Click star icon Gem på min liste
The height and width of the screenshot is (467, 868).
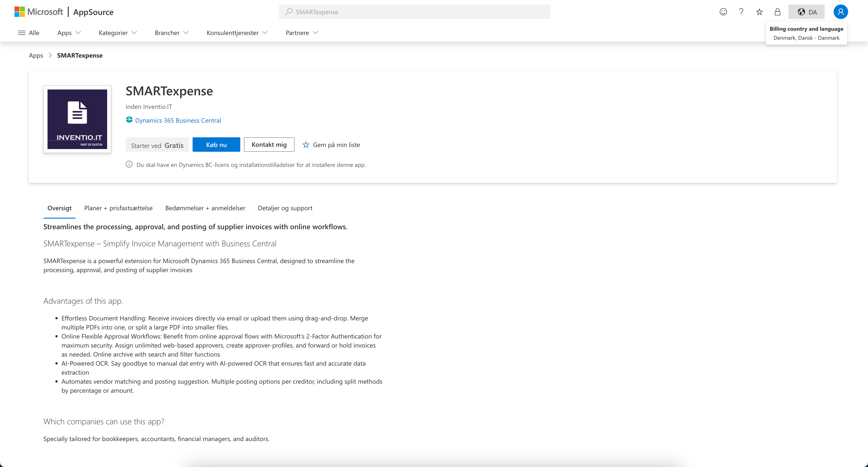pyautogui.click(x=306, y=145)
